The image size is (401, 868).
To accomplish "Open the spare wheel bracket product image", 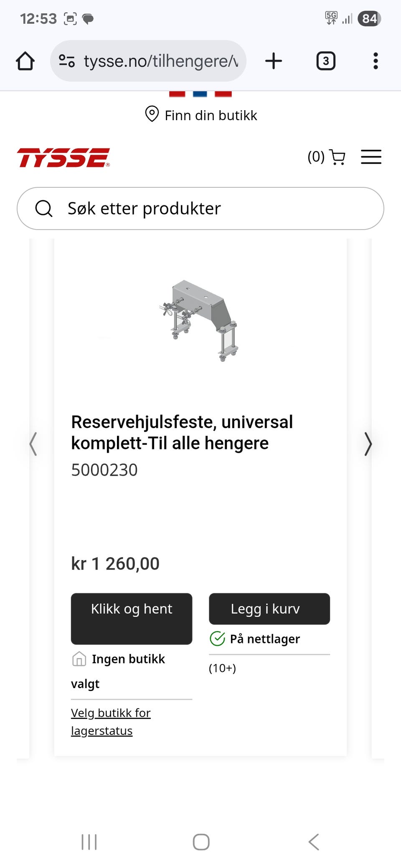I will tap(200, 320).
